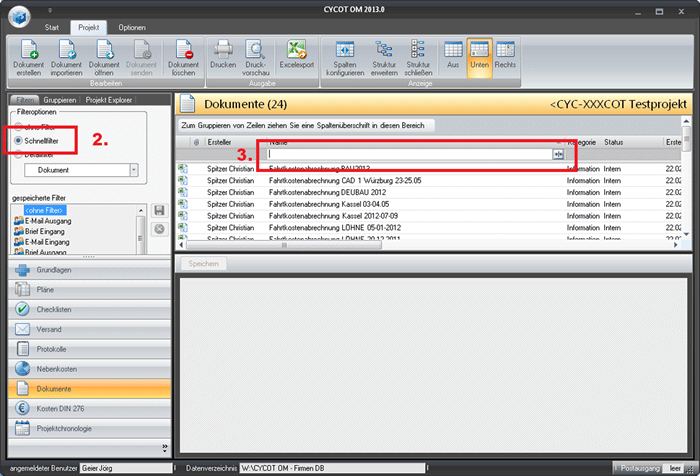Open quick access toolbar dropdown in title bar
Image resolution: width=700 pixels, height=476 pixels.
point(50,10)
